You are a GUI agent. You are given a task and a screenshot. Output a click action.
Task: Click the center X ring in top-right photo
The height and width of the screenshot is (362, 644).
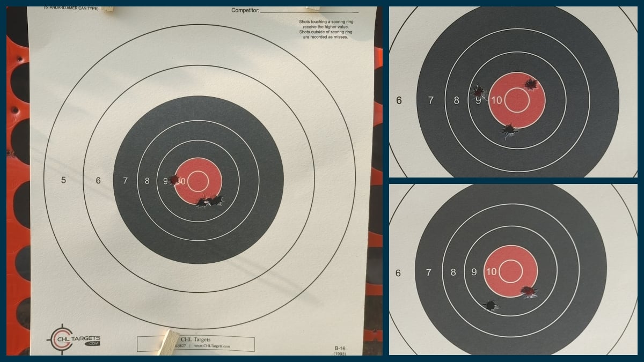click(x=517, y=100)
